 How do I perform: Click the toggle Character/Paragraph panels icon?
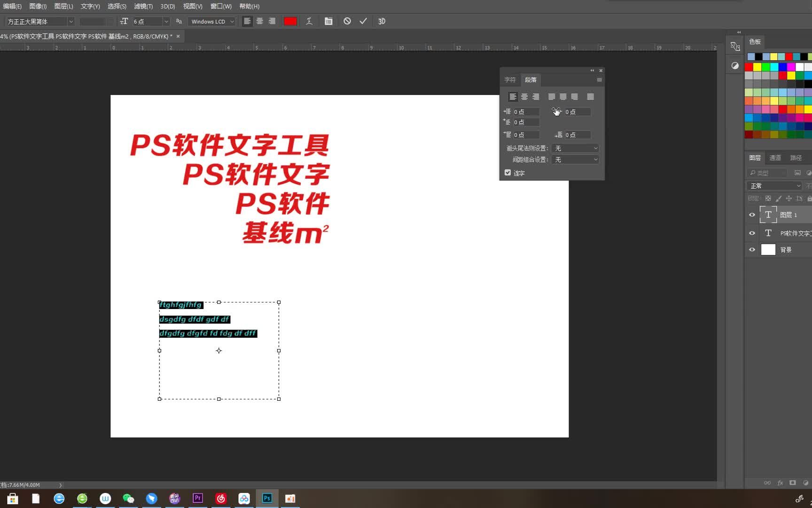328,21
